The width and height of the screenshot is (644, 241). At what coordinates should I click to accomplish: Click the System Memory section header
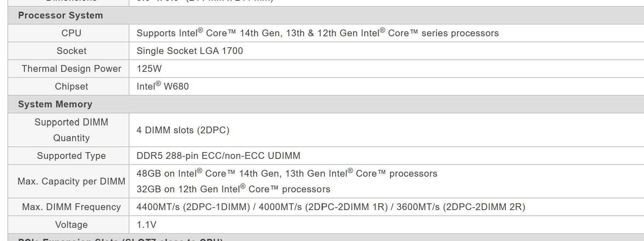tap(55, 105)
